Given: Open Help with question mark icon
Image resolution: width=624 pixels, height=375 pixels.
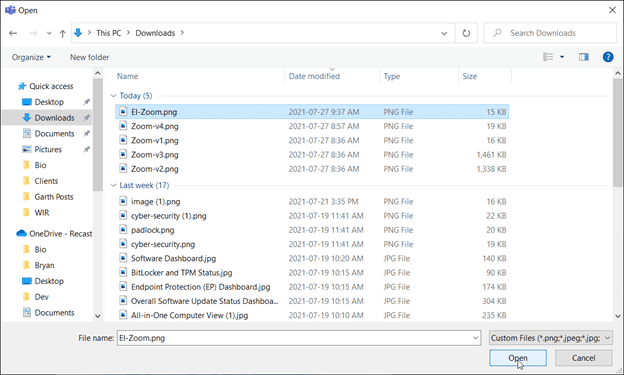Looking at the screenshot, I should pyautogui.click(x=608, y=57).
